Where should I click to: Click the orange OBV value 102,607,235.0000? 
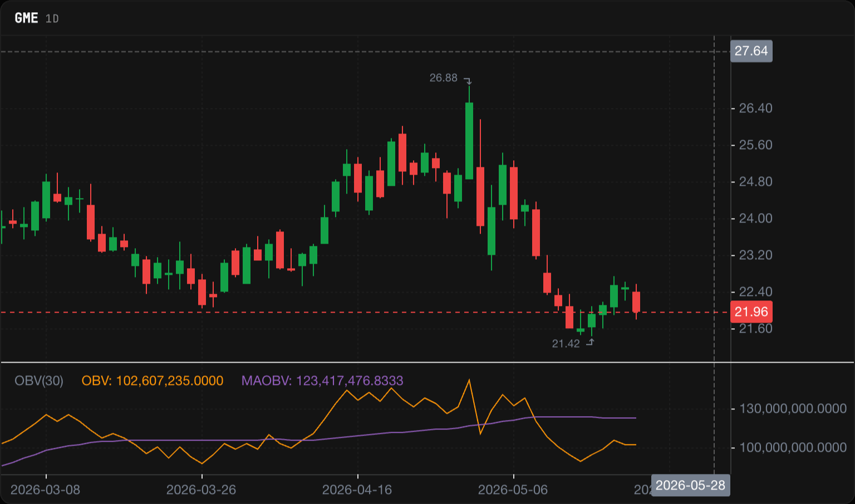tap(153, 381)
